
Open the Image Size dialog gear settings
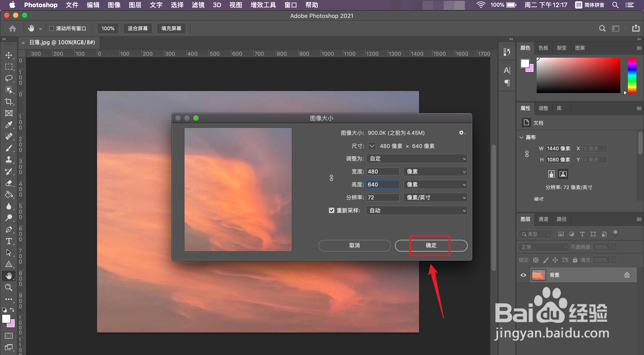pyautogui.click(x=462, y=133)
